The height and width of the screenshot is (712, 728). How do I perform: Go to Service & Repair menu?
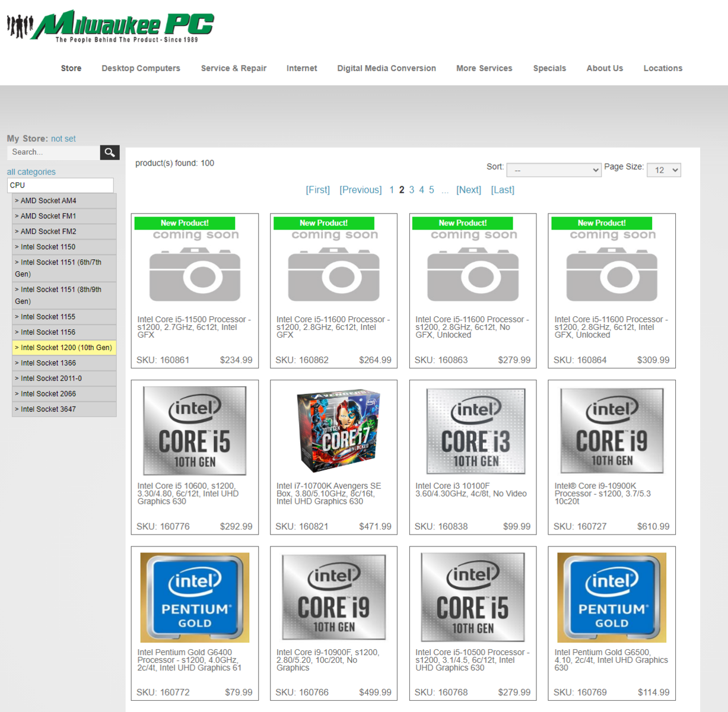(233, 68)
